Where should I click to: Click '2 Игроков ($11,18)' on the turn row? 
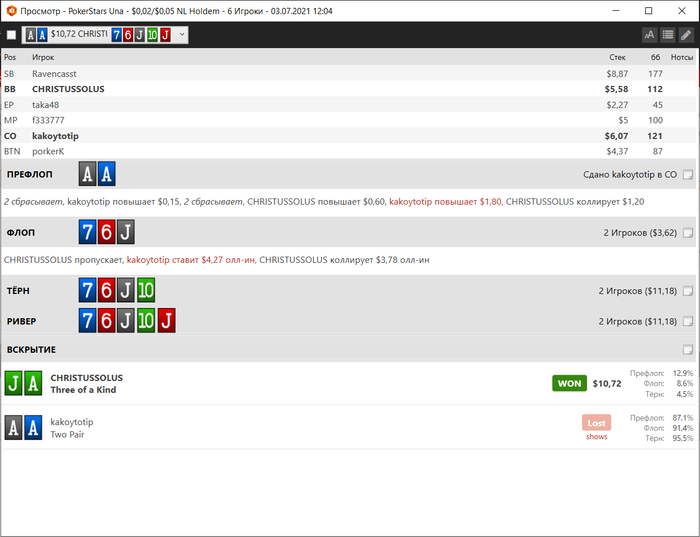[638, 291]
